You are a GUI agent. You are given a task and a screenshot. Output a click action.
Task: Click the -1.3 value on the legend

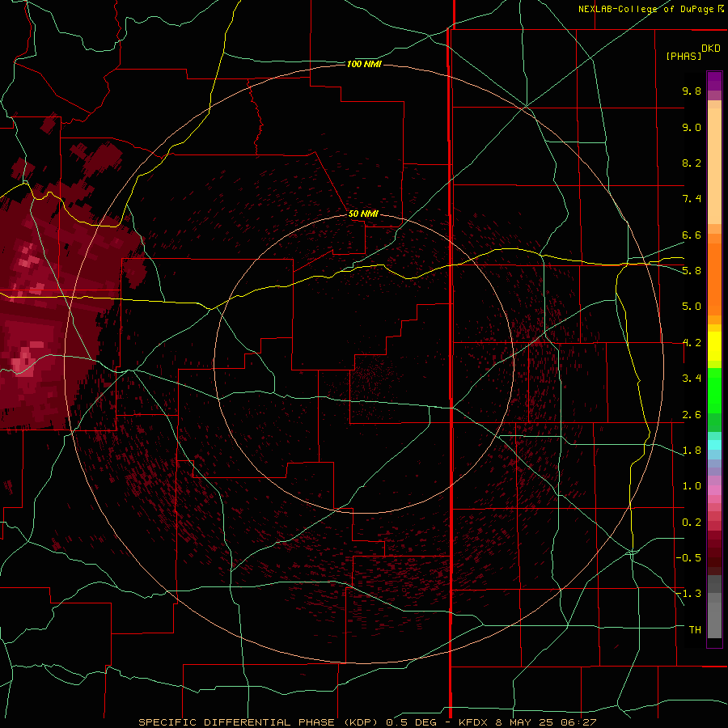(x=689, y=594)
